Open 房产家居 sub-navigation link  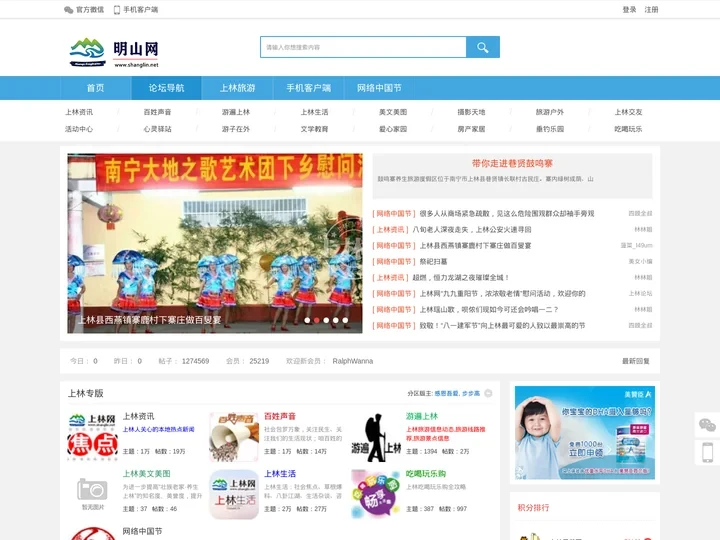[472, 129]
